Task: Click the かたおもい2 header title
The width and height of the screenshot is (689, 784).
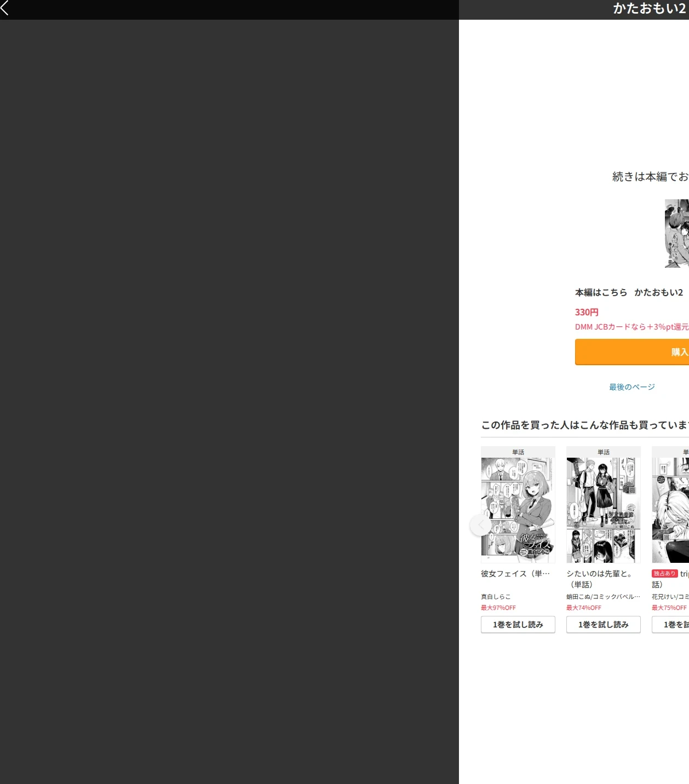Action: click(650, 8)
